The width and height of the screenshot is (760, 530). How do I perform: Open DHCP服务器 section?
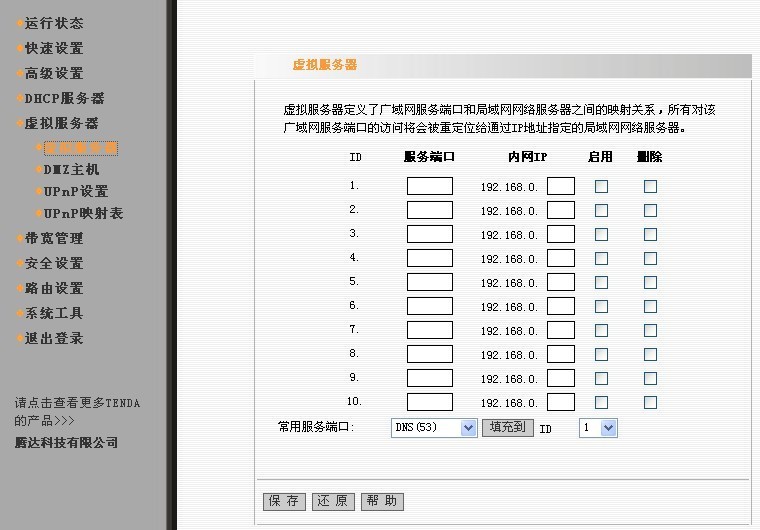click(64, 98)
